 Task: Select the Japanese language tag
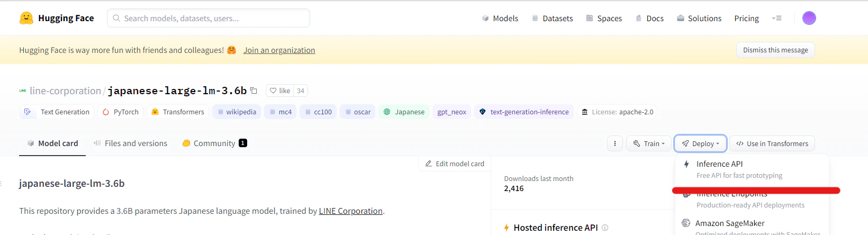coord(404,112)
